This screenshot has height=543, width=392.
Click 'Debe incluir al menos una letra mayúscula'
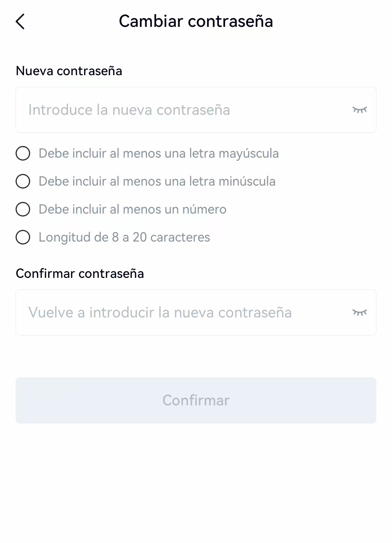coord(159,154)
